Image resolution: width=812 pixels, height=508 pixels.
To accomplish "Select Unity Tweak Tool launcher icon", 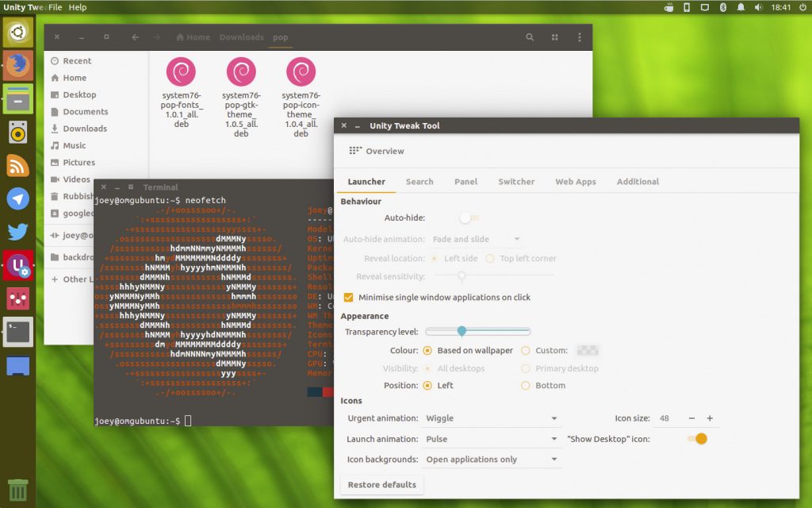I will (18, 265).
